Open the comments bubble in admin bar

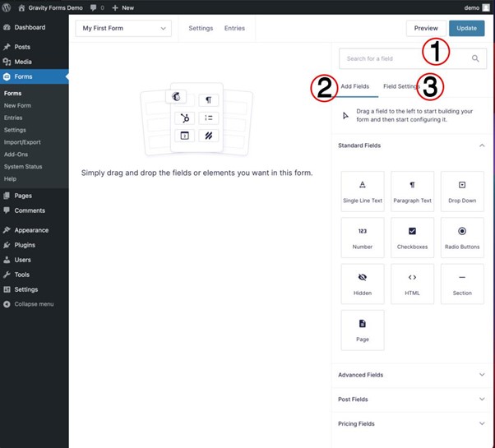97,7
